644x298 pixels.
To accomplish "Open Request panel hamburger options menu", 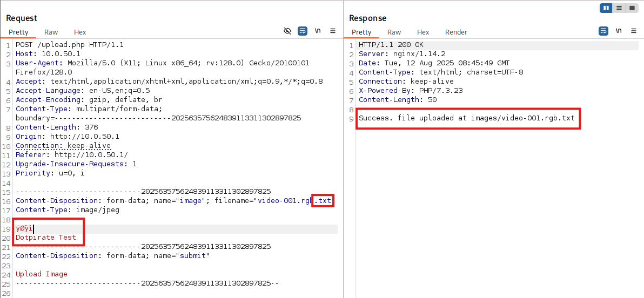I will [333, 31].
